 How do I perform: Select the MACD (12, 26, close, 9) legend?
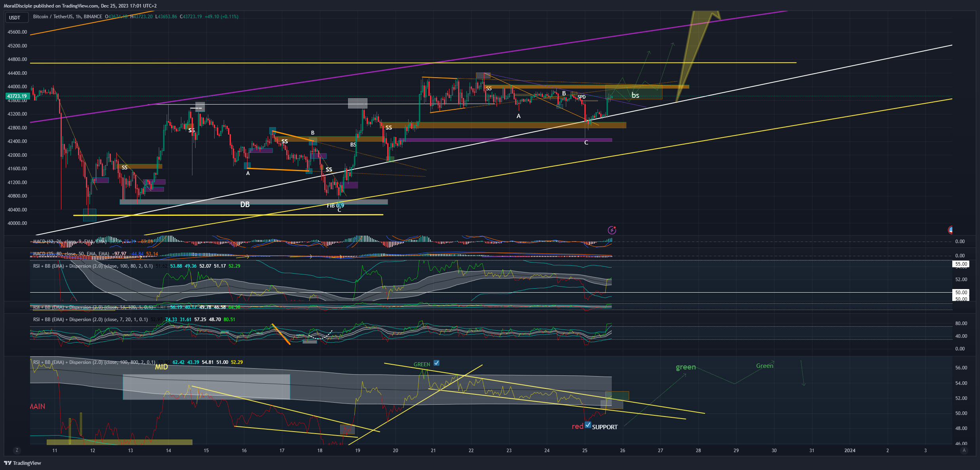70,241
